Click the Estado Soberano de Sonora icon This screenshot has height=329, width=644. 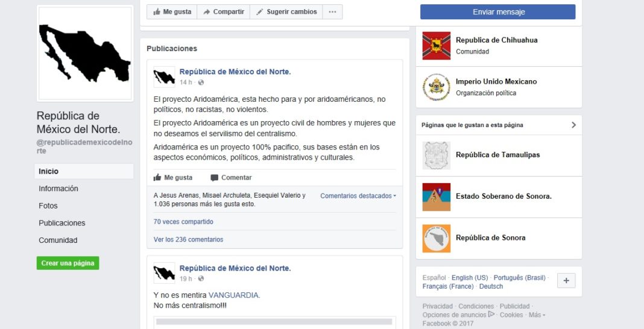pos(436,197)
